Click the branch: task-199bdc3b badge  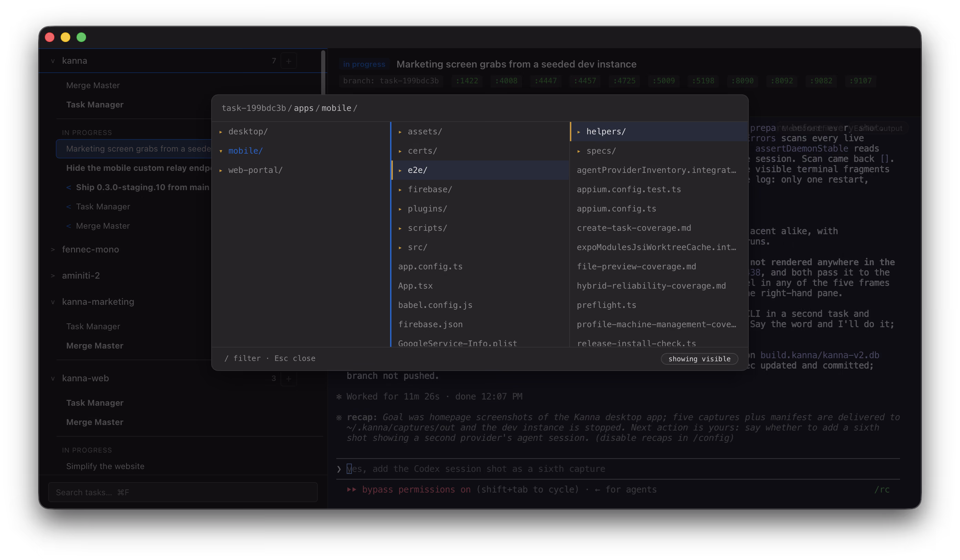[391, 81]
